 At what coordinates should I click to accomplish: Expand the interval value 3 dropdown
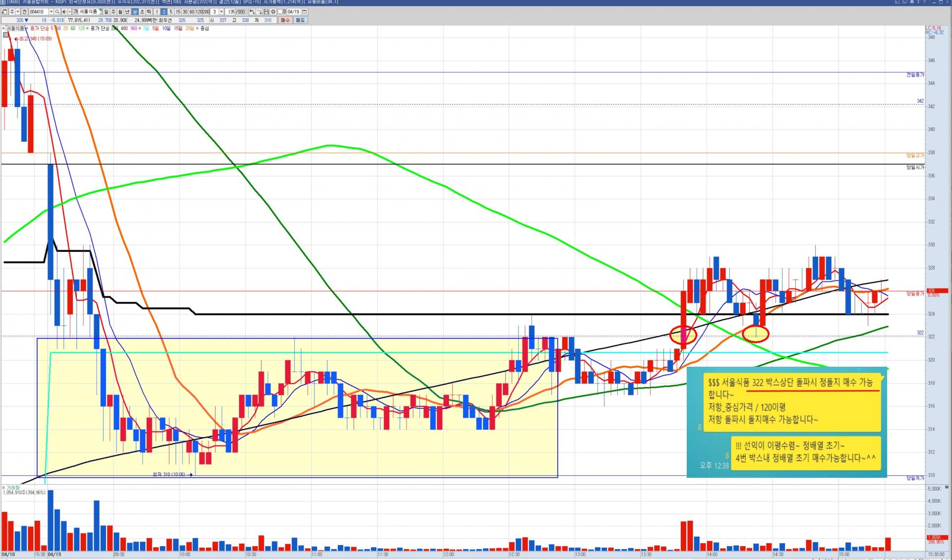221,12
